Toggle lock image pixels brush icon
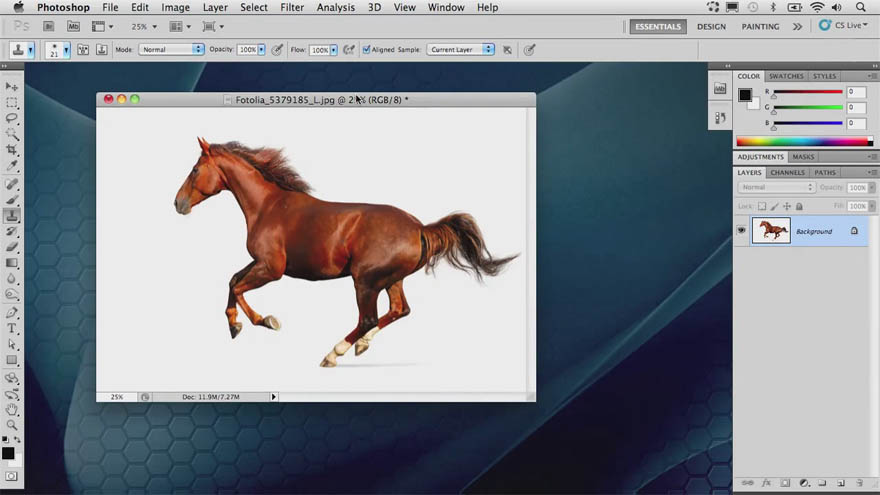 coord(774,206)
